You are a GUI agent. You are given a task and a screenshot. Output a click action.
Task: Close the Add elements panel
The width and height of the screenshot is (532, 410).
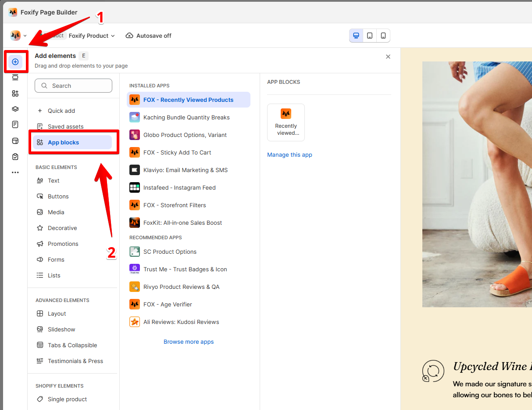[x=388, y=57]
